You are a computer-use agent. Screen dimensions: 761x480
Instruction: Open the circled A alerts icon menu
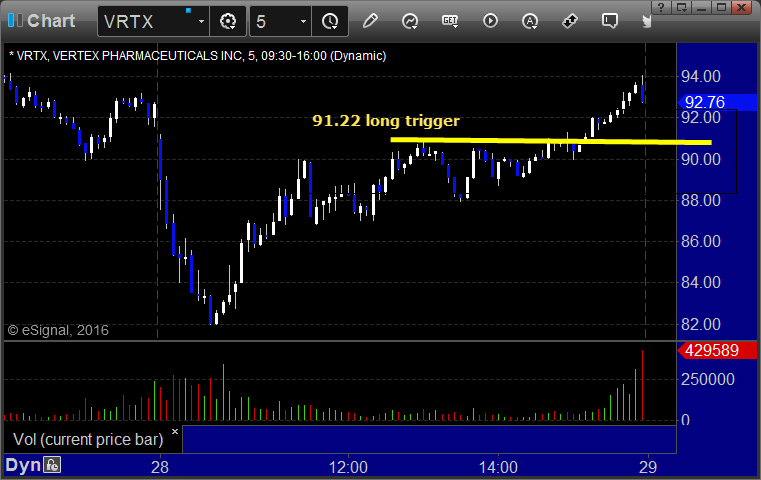[530, 21]
